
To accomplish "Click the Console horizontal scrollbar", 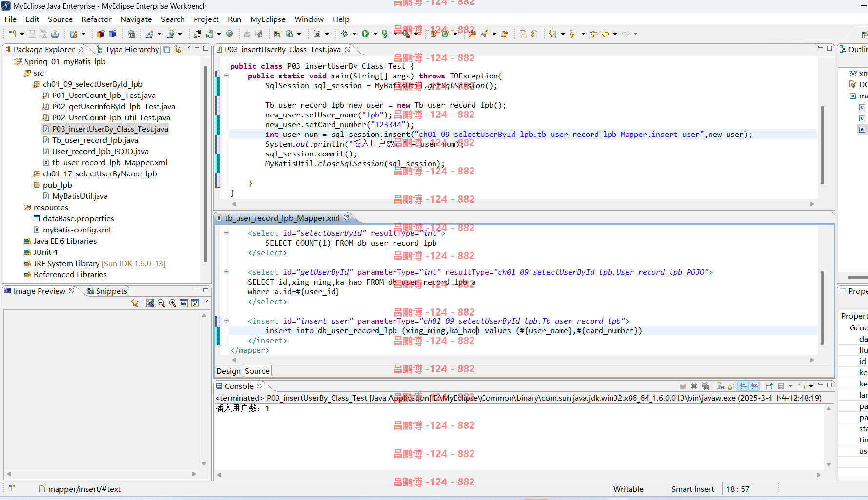I will click(519, 474).
